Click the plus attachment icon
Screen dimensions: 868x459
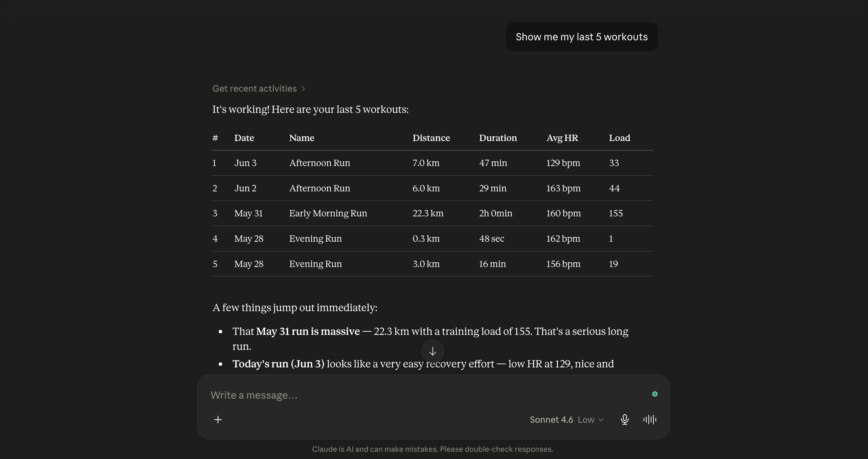[x=218, y=420]
